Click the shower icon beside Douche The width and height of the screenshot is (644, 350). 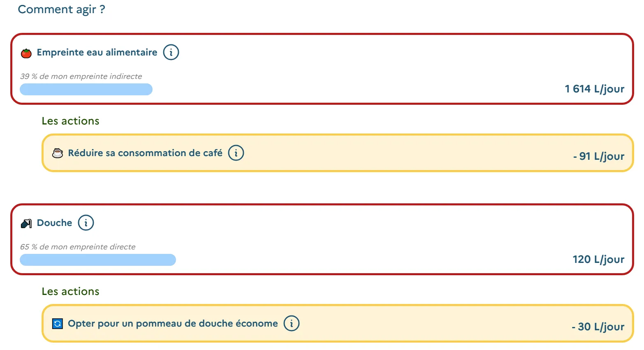(x=26, y=223)
